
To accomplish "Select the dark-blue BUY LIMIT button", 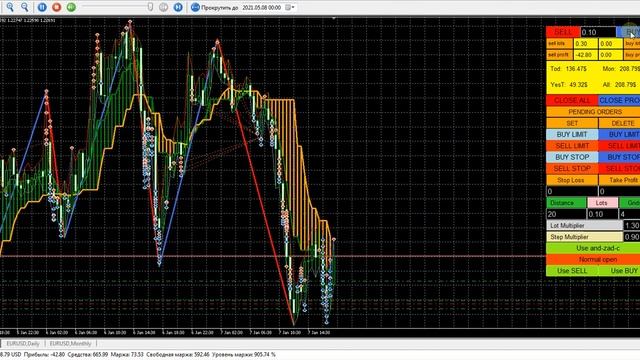I will [x=619, y=134].
